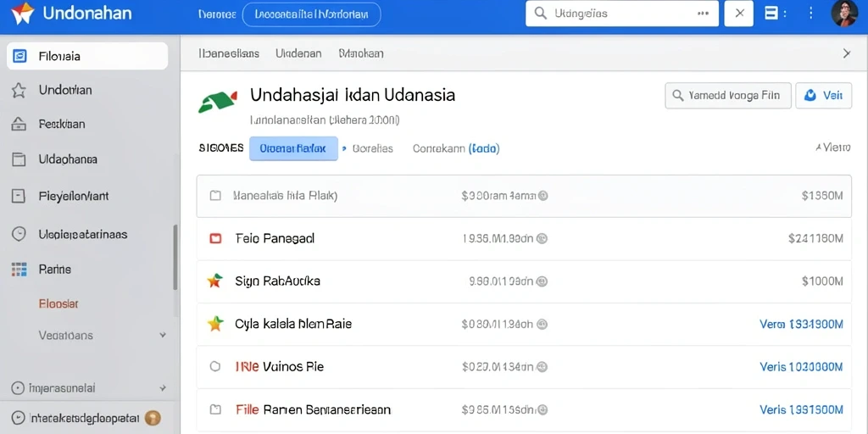Open the vertical three-dot menu in header

(811, 14)
